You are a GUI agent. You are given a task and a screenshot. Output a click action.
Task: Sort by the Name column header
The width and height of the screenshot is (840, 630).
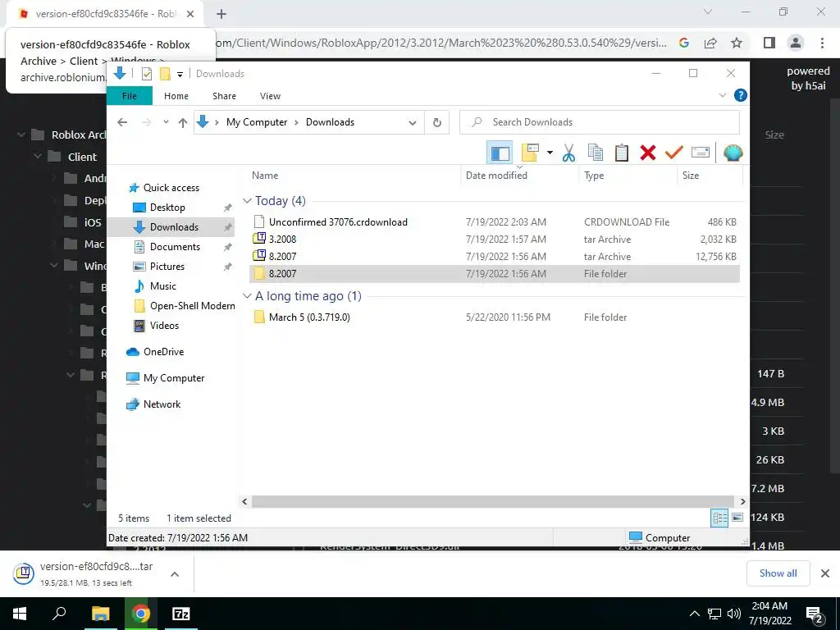click(x=265, y=176)
